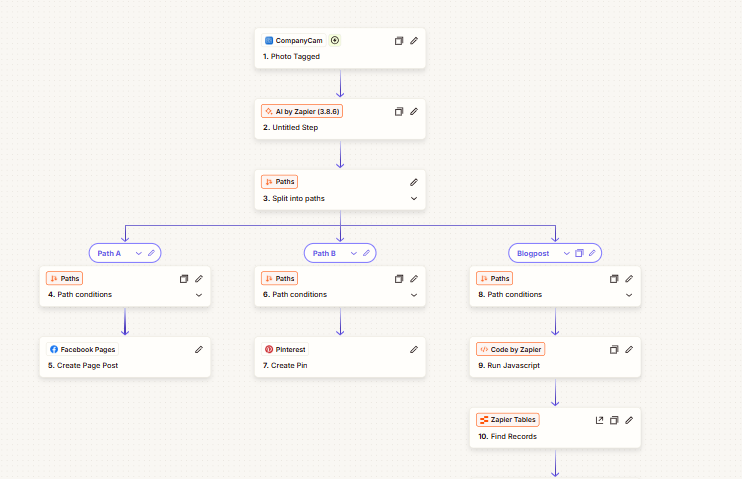Click the AI by Zapier (3.8.6) badge
The image size is (742, 479).
tap(302, 111)
